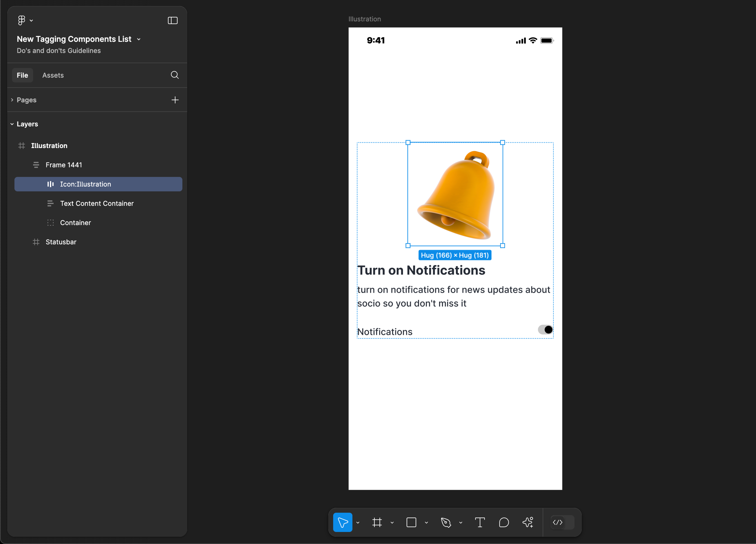Open the shape tools dropdown arrow
The image size is (756, 544).
426,523
